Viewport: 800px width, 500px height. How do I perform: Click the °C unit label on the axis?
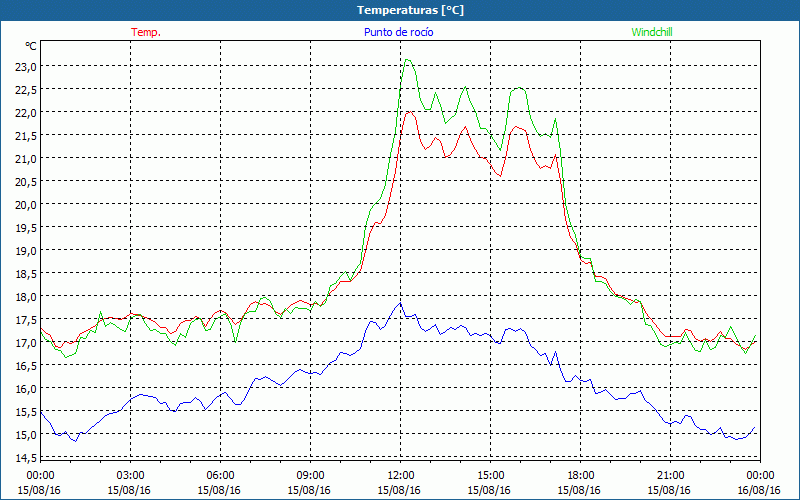coord(31,46)
